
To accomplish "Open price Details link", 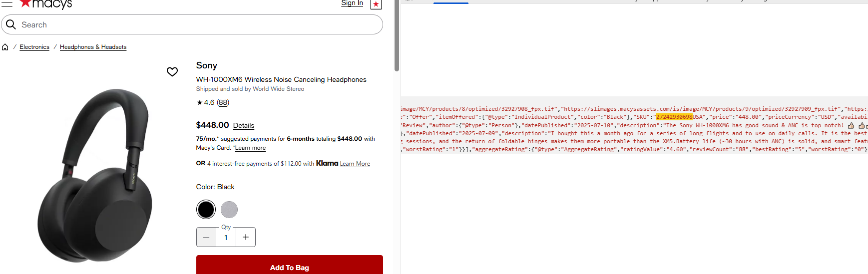I will coord(244,125).
